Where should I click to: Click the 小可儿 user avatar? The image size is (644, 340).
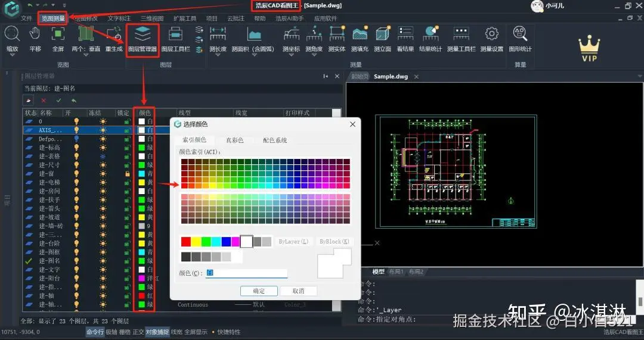coord(537,6)
